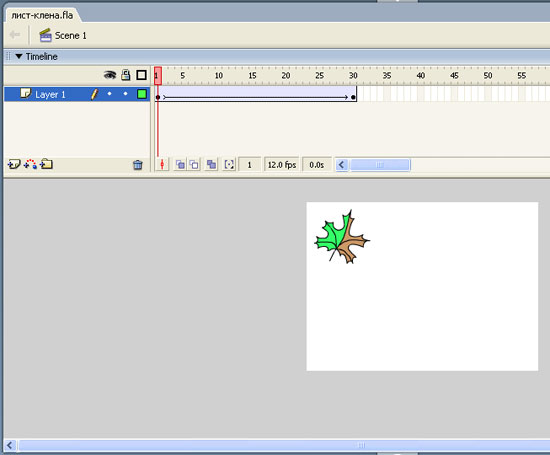Enable the Onion Skin button
This screenshot has width=550, height=455.
pyautogui.click(x=180, y=165)
